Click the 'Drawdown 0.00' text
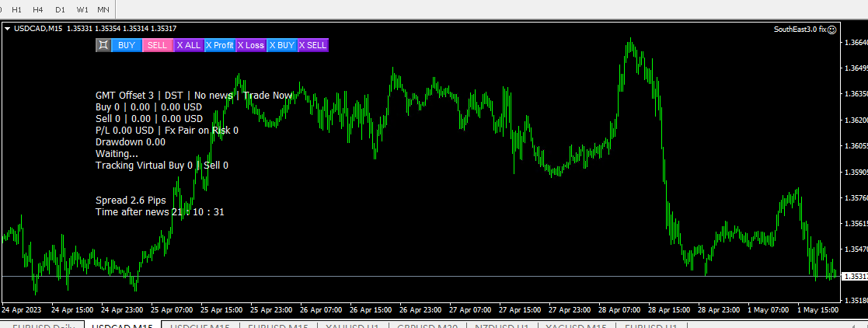The image size is (868, 328). [131, 141]
